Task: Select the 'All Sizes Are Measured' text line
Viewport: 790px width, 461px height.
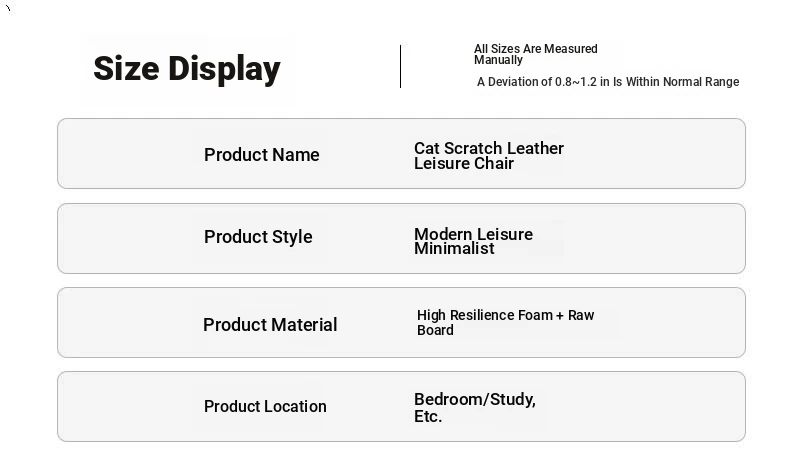Action: [x=535, y=49]
